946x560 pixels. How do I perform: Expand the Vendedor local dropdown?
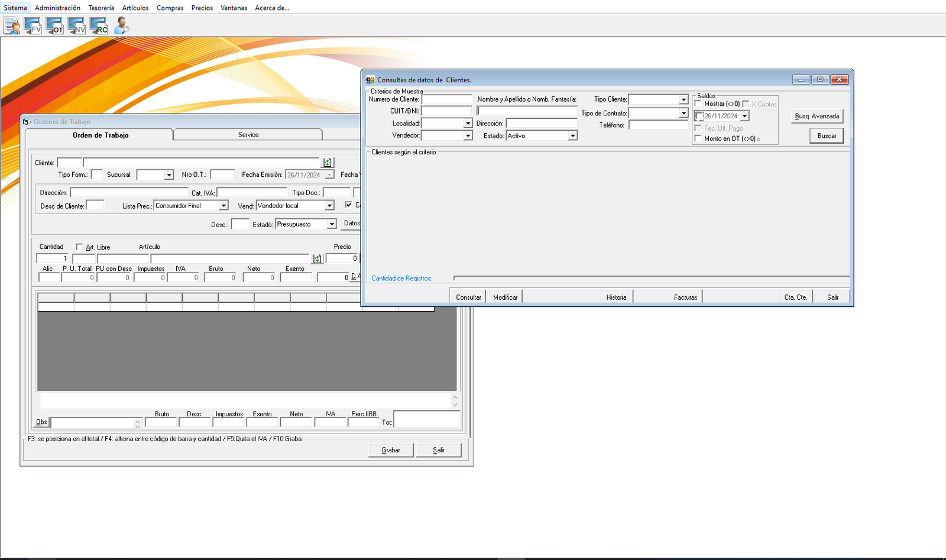329,206
